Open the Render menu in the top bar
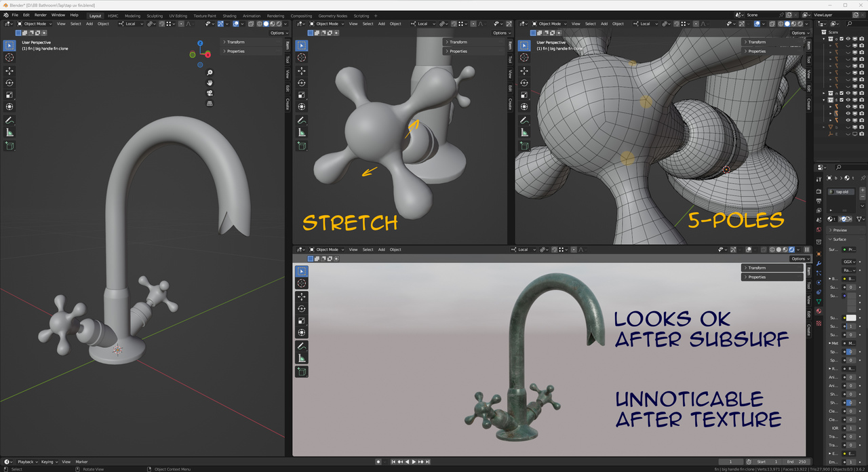 tap(41, 15)
